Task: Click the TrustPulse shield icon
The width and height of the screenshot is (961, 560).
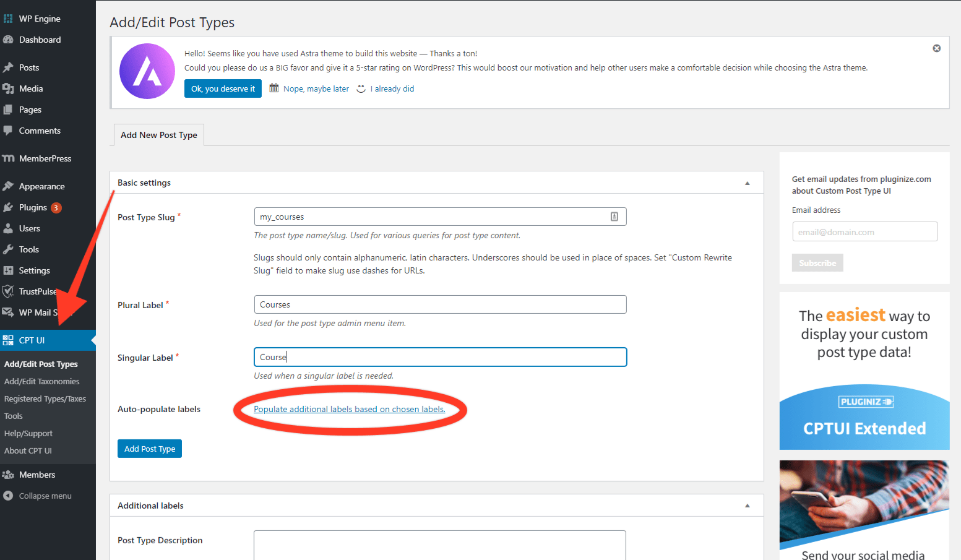Action: coord(8,291)
